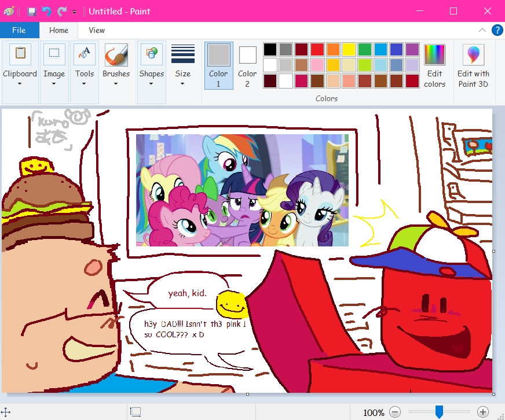Pick the green color swatch
The width and height of the screenshot is (505, 420).
[x=365, y=50]
